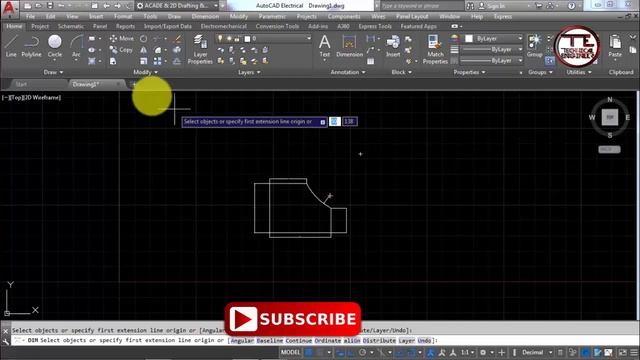Expand the Properties panel

(469, 72)
